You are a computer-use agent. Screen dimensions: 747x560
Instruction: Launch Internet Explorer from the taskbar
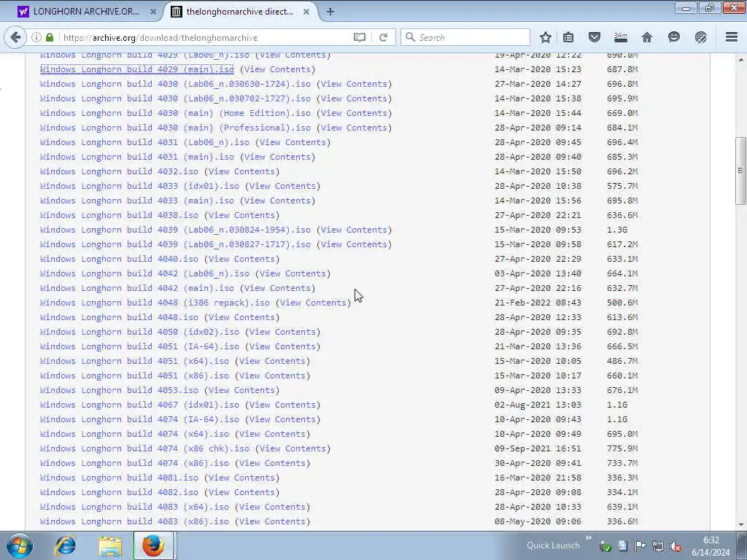tap(65, 546)
